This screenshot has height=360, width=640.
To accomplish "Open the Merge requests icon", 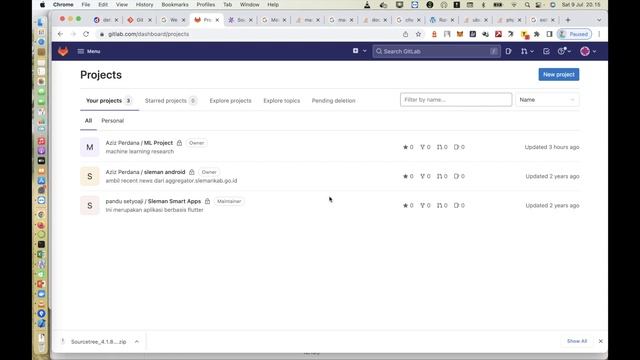I will 524,51.
